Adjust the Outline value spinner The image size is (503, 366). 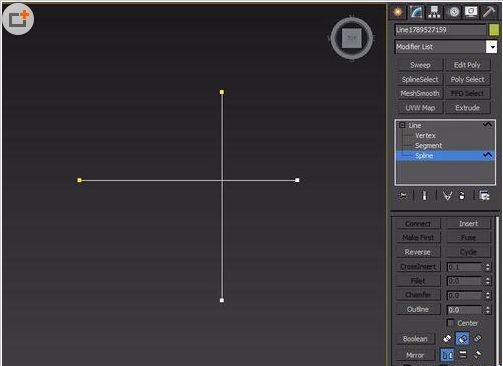click(488, 310)
